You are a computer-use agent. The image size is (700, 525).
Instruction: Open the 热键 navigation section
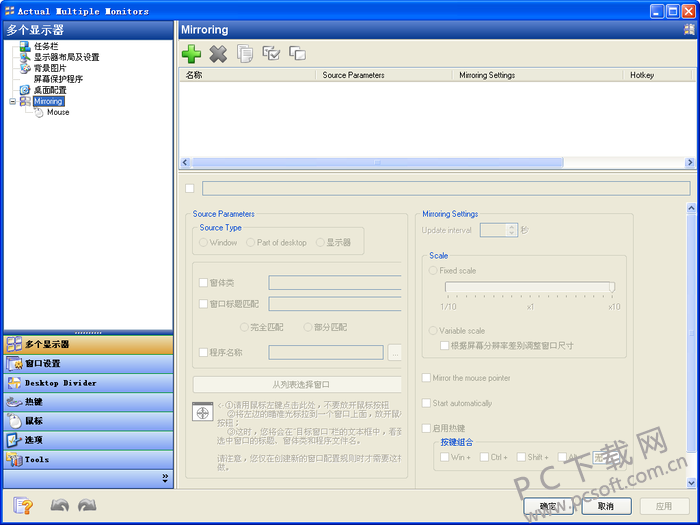[88, 402]
